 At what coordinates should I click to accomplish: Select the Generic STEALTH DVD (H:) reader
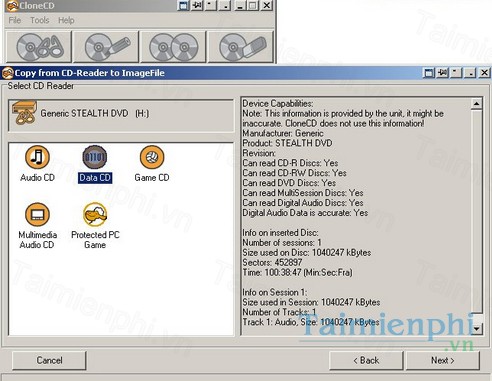[x=121, y=115]
